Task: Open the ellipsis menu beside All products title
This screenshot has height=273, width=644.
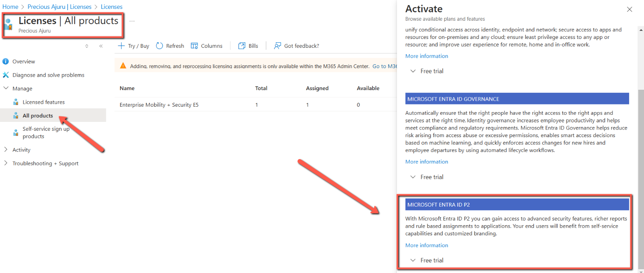Action: tap(132, 21)
